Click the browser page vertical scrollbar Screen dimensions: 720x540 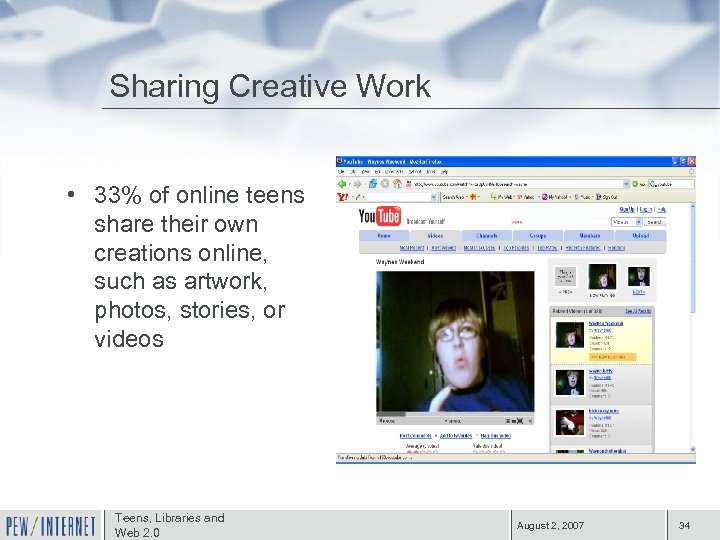[693, 328]
